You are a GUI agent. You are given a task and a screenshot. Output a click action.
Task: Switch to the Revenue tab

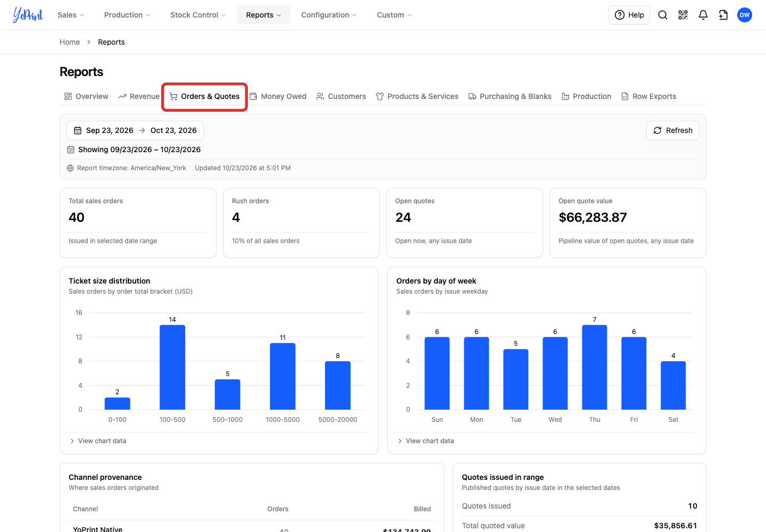tap(139, 96)
